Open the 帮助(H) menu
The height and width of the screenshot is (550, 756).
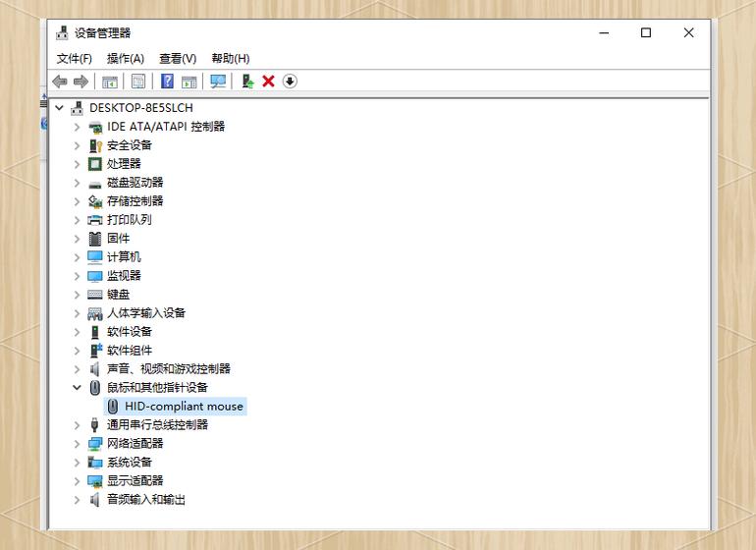point(231,58)
